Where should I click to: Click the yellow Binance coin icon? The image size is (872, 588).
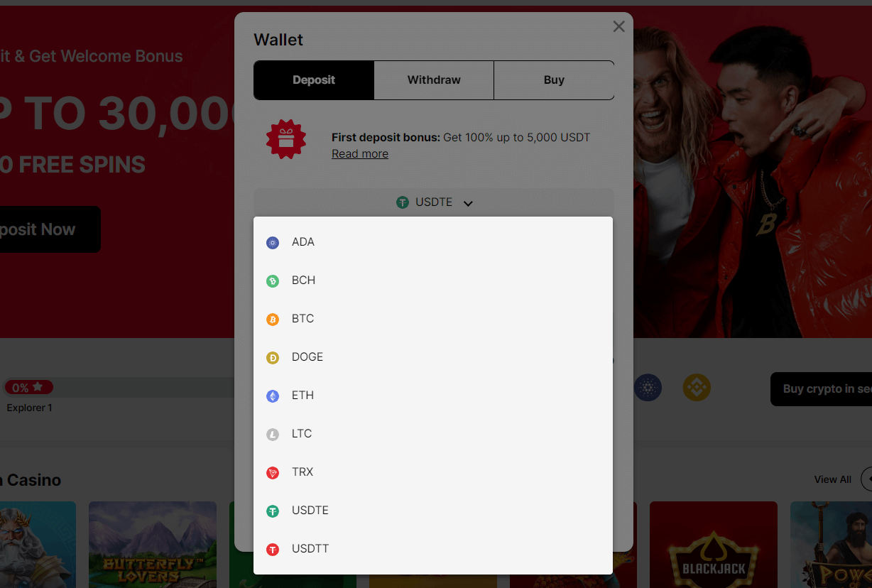pyautogui.click(x=697, y=388)
